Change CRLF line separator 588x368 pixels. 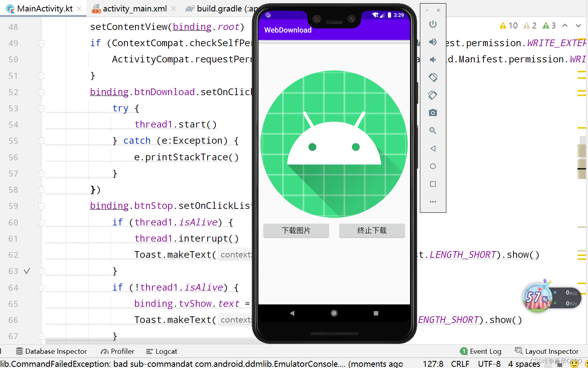click(460, 364)
